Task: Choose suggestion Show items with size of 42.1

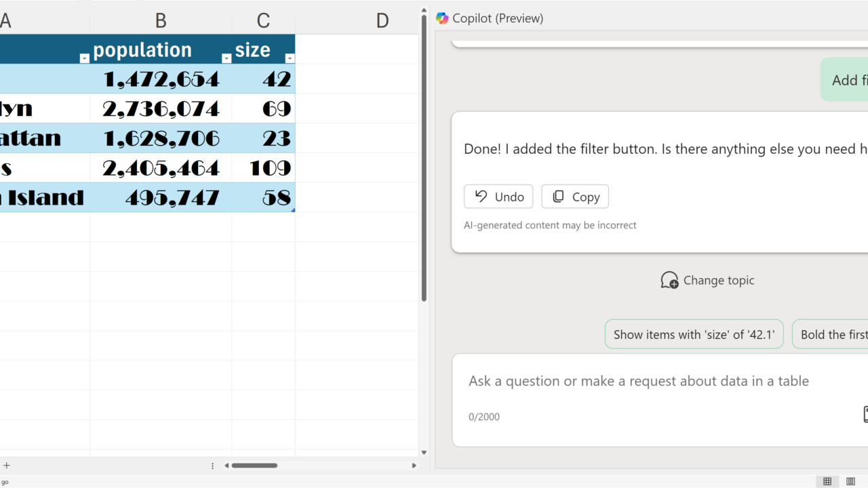Action: (694, 334)
